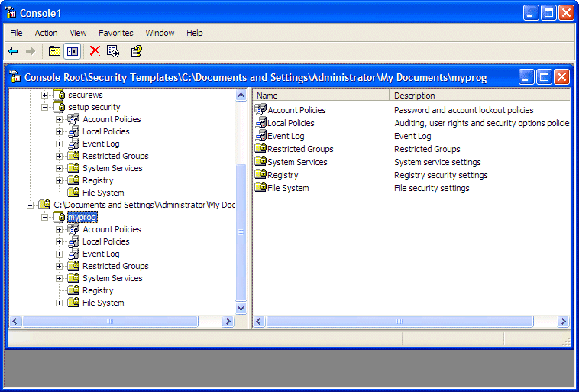Viewport: 579px width, 392px height.
Task: Select System Services label under setup security
Action: tap(112, 168)
